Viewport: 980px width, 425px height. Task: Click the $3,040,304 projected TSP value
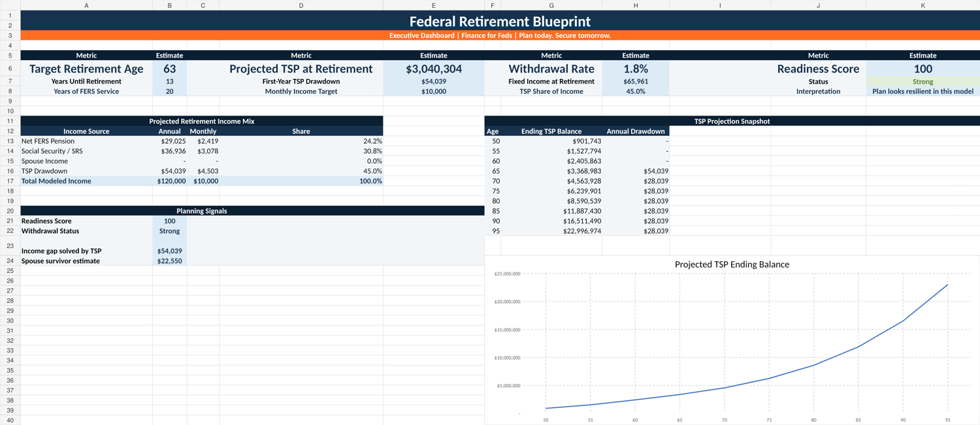(434, 69)
